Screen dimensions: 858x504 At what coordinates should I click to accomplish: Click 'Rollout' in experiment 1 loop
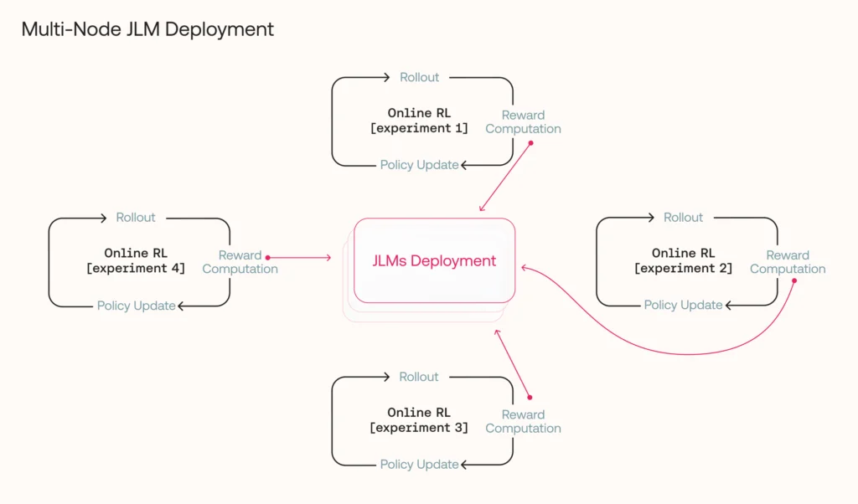pos(419,78)
